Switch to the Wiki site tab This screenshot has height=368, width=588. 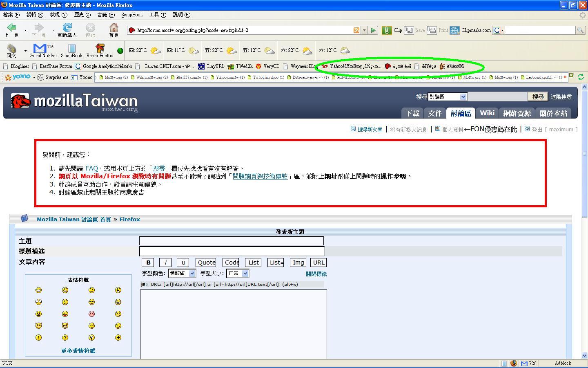pos(487,113)
